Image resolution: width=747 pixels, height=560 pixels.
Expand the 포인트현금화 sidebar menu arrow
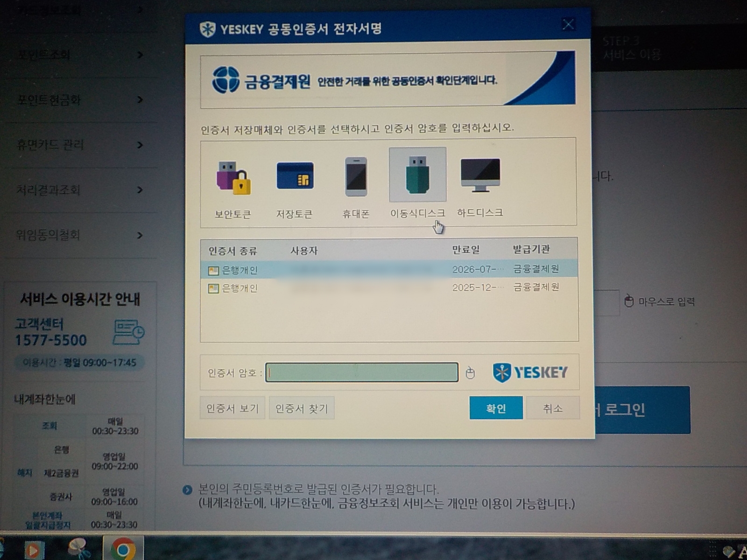pos(140,100)
